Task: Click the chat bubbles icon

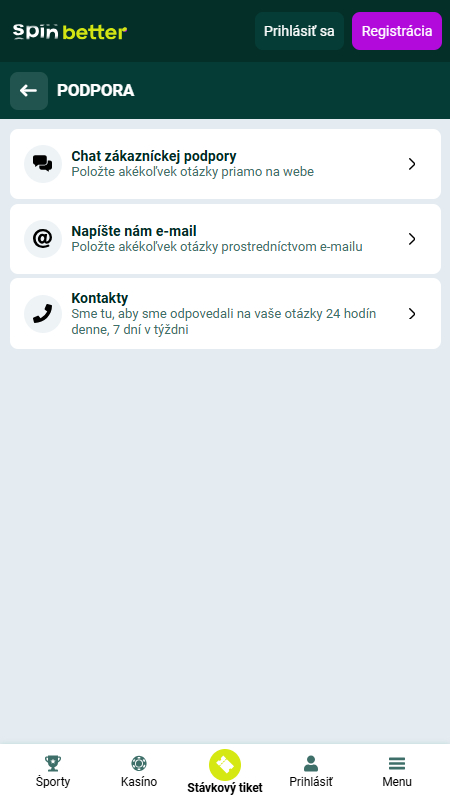Action: coord(43,164)
